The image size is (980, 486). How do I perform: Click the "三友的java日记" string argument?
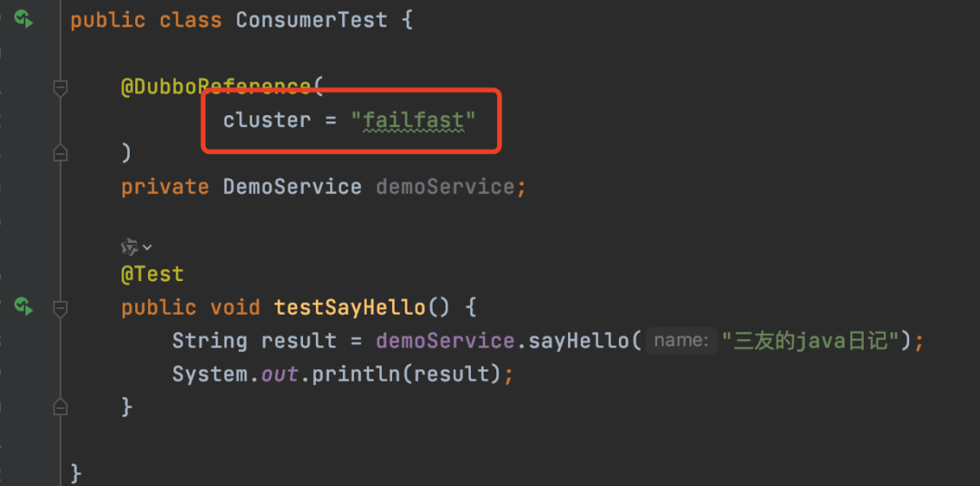click(810, 341)
